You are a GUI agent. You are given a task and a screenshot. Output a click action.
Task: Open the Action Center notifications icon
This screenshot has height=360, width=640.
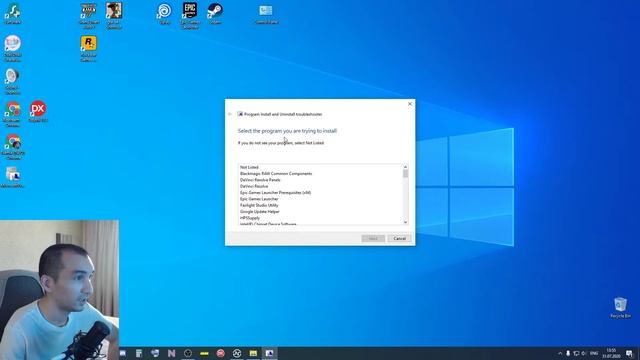(x=629, y=353)
